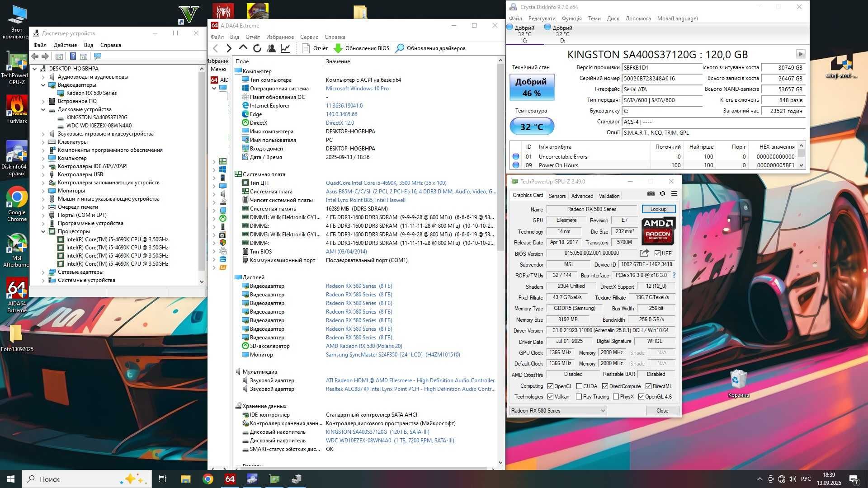868x488 pixels.
Task: Toggle the CUDA checkbox
Action: 579,386
